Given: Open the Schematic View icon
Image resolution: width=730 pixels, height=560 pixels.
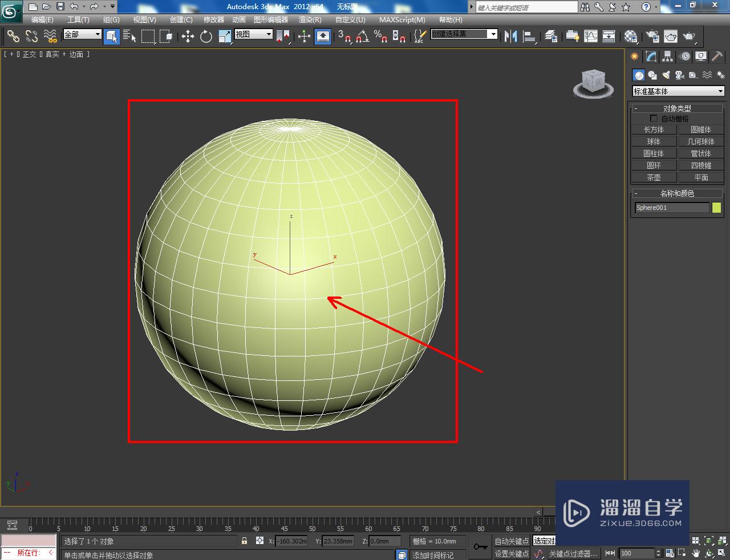Looking at the screenshot, I should (609, 36).
